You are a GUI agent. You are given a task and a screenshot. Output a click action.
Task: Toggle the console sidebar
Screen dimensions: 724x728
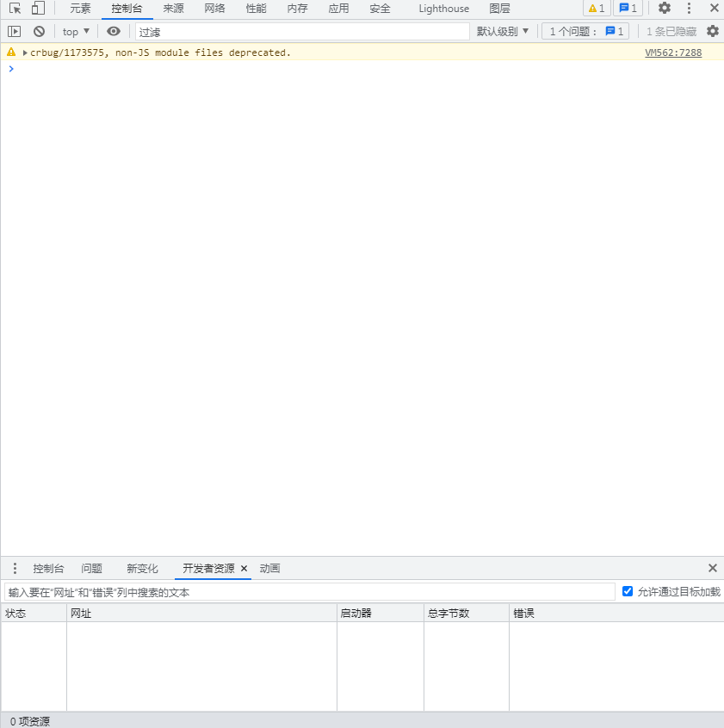tap(14, 31)
